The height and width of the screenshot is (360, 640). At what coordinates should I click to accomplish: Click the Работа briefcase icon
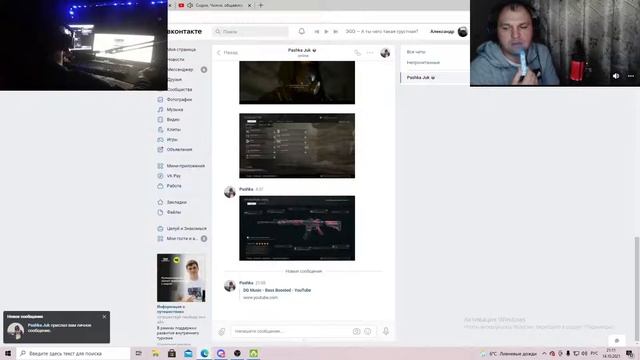[160, 186]
